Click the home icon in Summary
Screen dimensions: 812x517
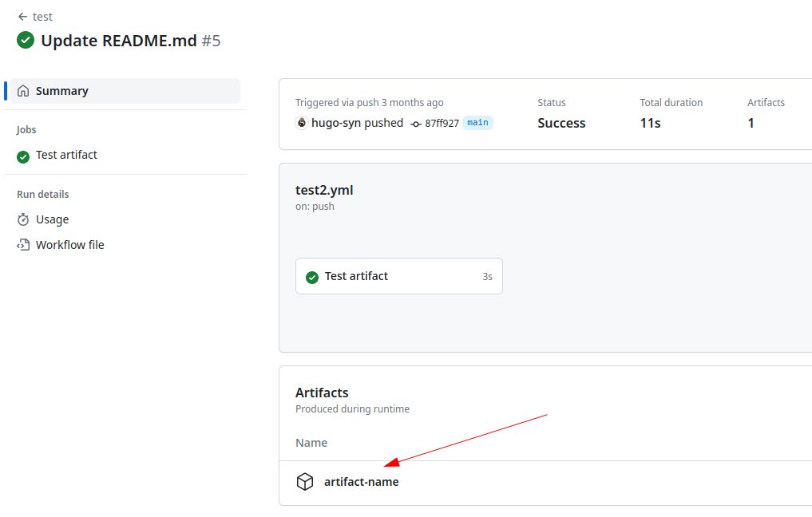[23, 91]
